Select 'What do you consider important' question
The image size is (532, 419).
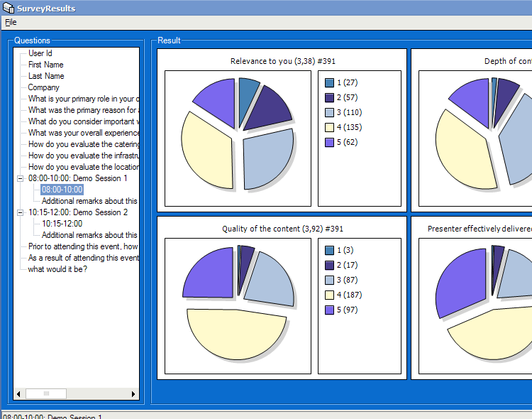pyautogui.click(x=84, y=121)
